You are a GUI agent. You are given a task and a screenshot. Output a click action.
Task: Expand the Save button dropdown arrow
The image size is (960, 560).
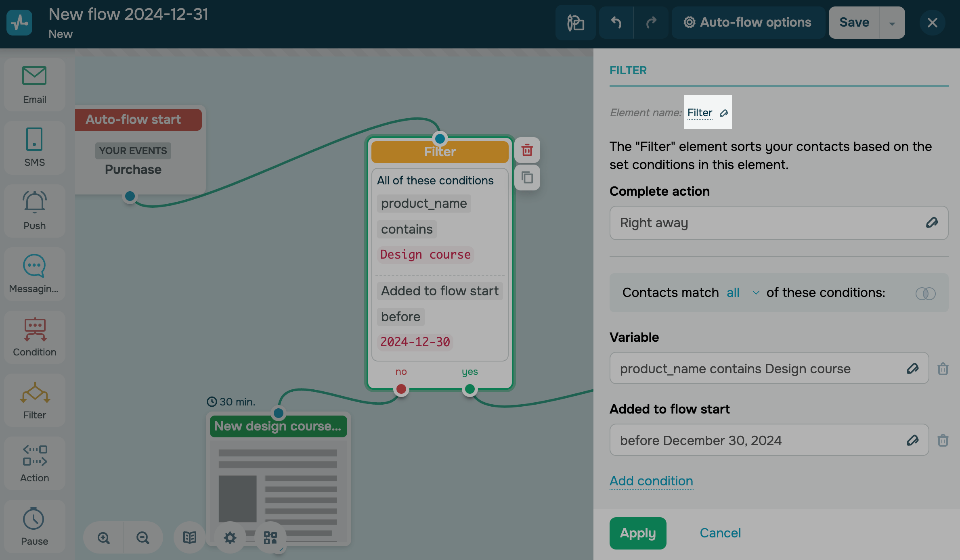point(892,23)
